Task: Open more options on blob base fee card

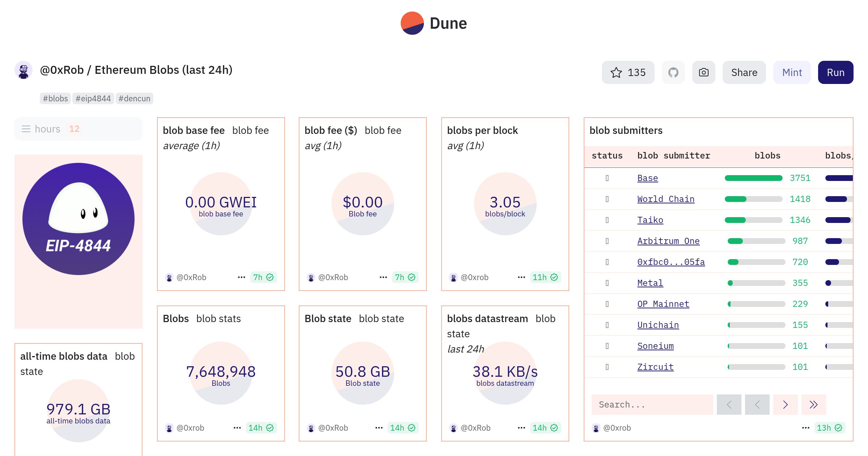Action: (242, 277)
